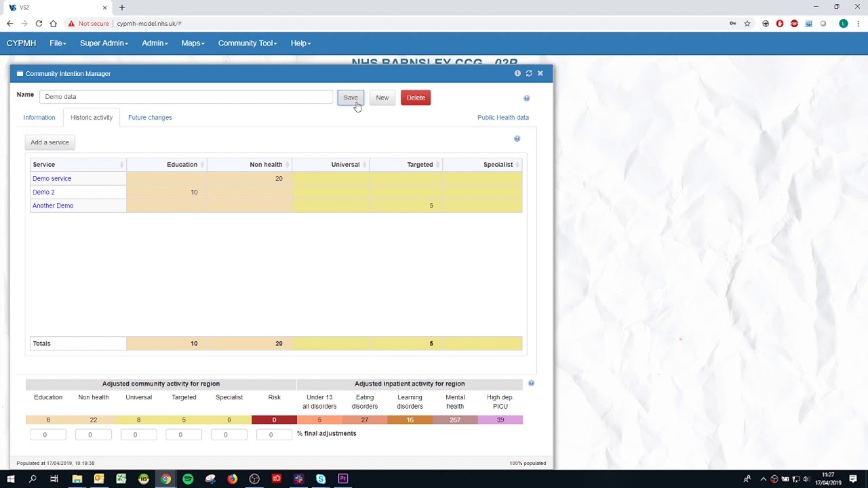Viewport: 868px width, 488px height.
Task: Reload the browser page
Action: pyautogui.click(x=39, y=24)
